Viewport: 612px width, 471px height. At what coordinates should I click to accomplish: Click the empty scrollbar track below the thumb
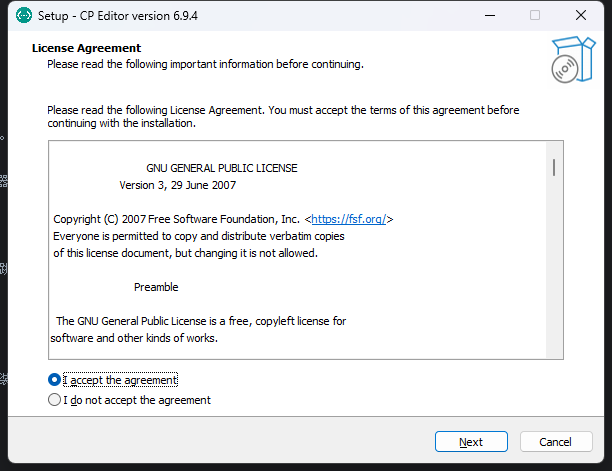pos(554,265)
